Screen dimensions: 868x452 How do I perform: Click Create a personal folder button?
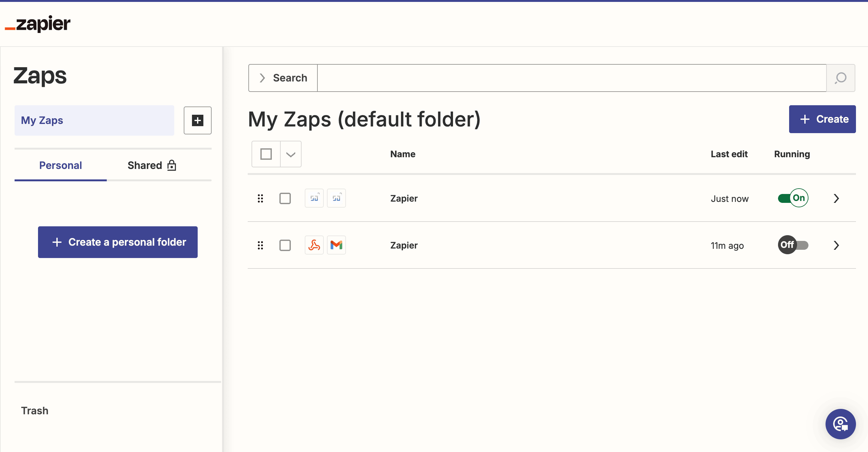tap(118, 242)
